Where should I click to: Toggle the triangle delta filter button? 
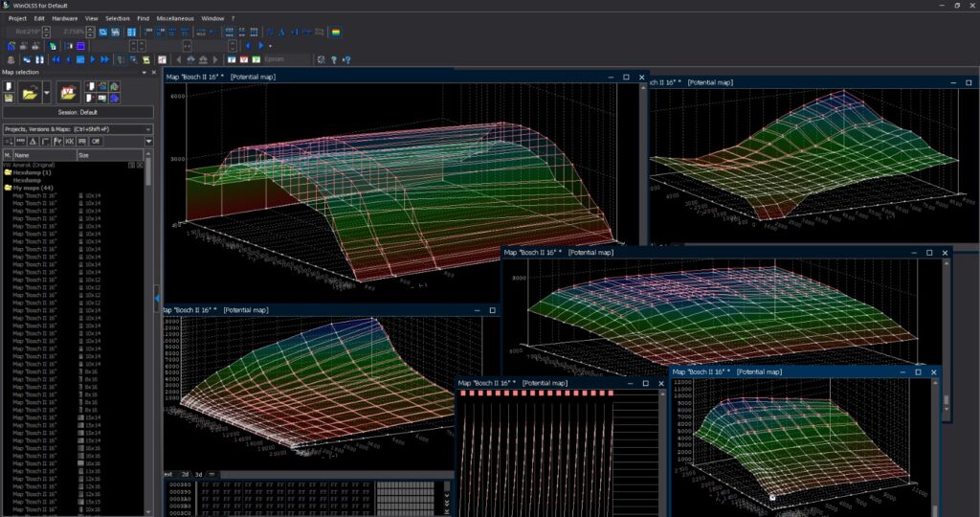(x=33, y=141)
